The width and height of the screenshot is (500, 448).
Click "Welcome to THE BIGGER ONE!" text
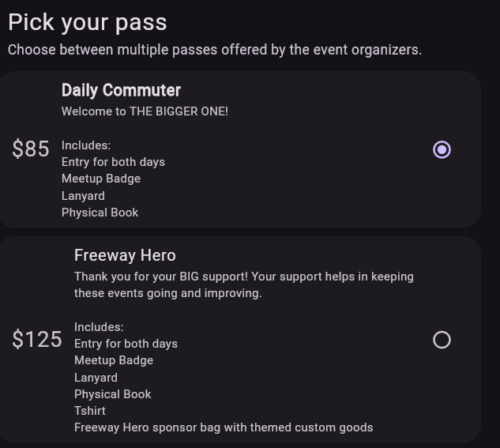tap(145, 111)
